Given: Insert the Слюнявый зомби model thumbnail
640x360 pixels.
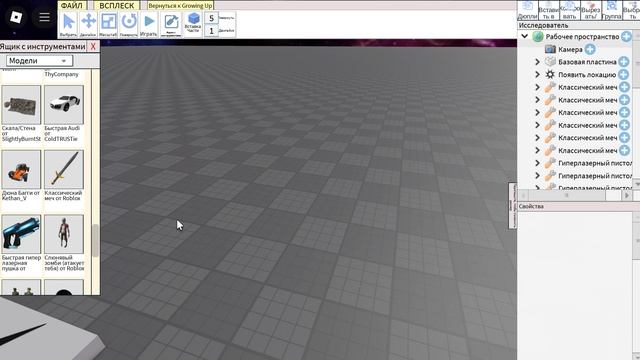Looking at the screenshot, I should point(64,234).
